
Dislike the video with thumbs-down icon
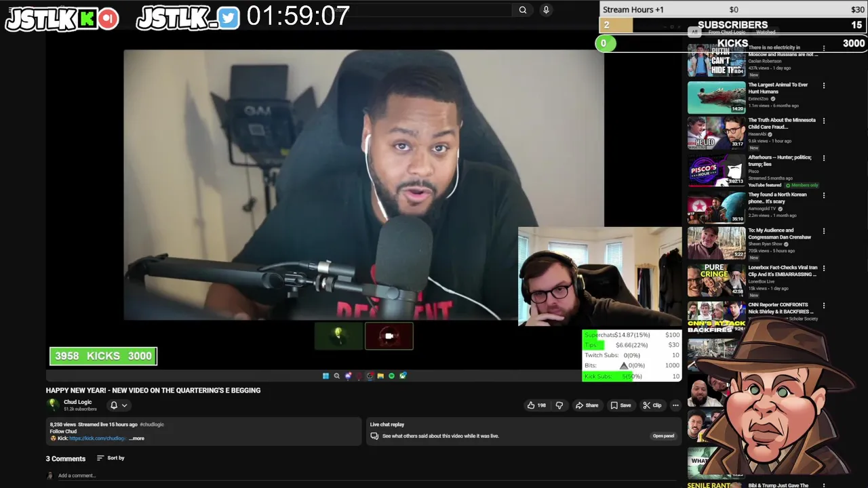click(x=559, y=405)
